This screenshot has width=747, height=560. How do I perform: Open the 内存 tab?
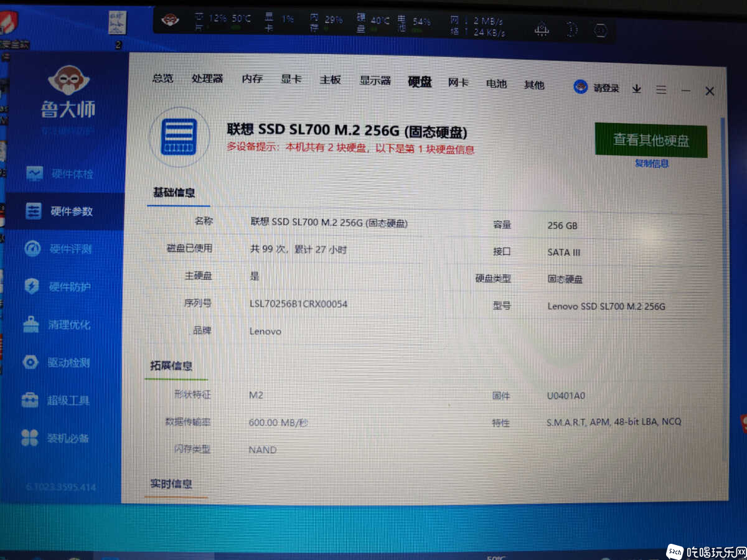(x=252, y=79)
